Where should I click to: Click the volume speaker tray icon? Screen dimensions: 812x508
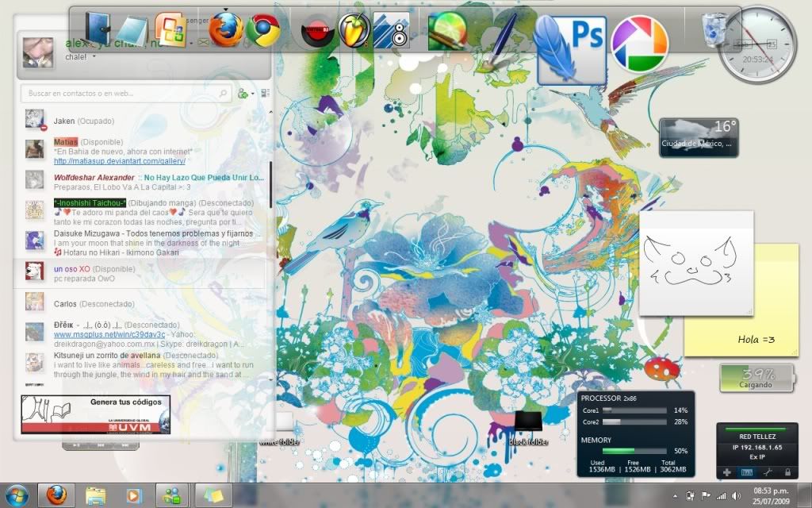(736, 496)
